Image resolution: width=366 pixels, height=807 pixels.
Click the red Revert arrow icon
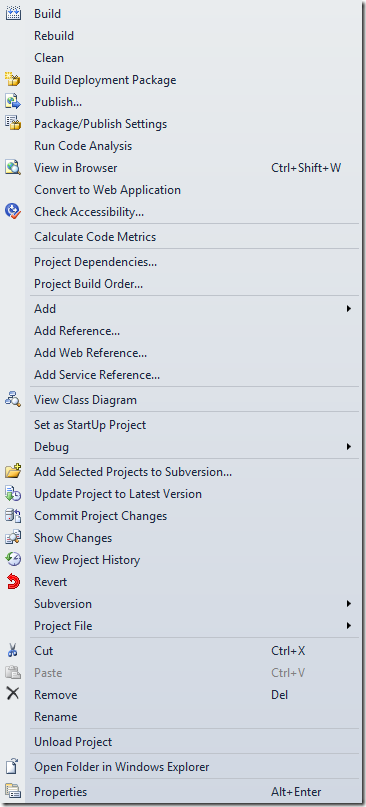(x=13, y=582)
